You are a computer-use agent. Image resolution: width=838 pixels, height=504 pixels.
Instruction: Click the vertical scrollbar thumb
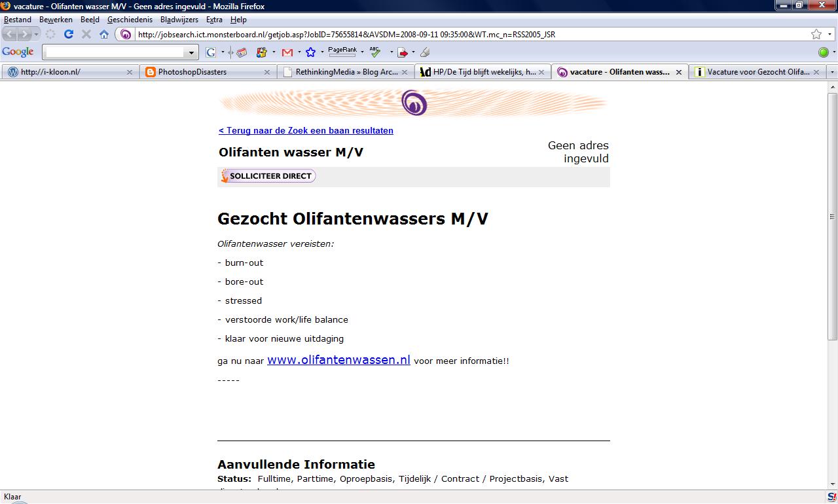click(x=832, y=216)
